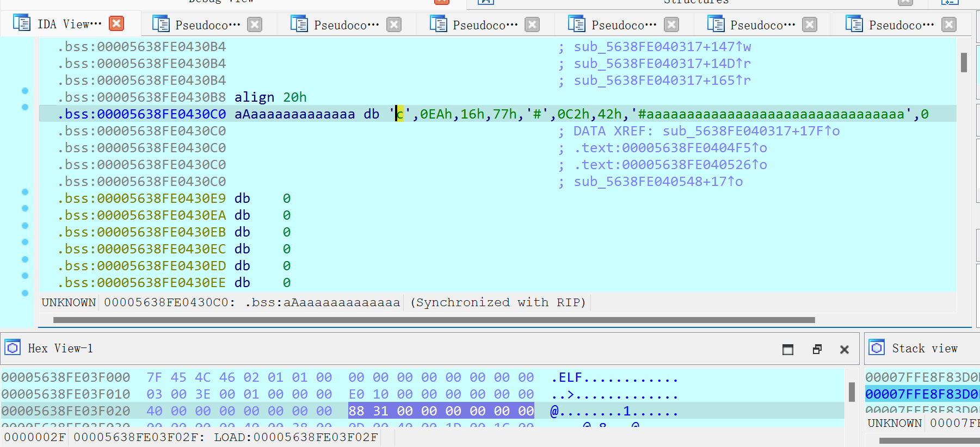This screenshot has height=447, width=980.
Task: Follow the xref .text:00005638FE0404F5↑o
Action: (670, 148)
